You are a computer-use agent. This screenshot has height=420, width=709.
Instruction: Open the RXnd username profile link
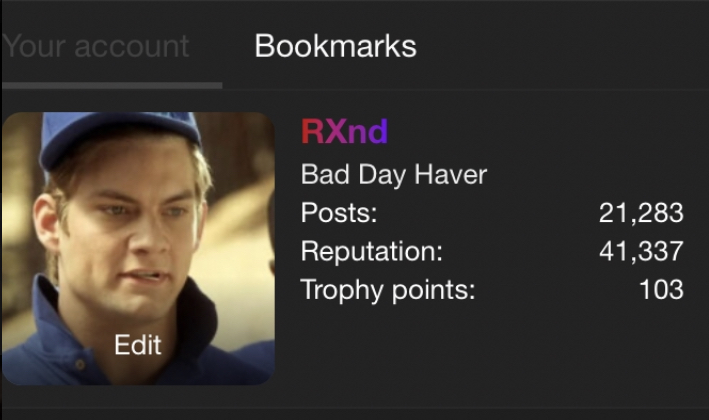coord(345,132)
